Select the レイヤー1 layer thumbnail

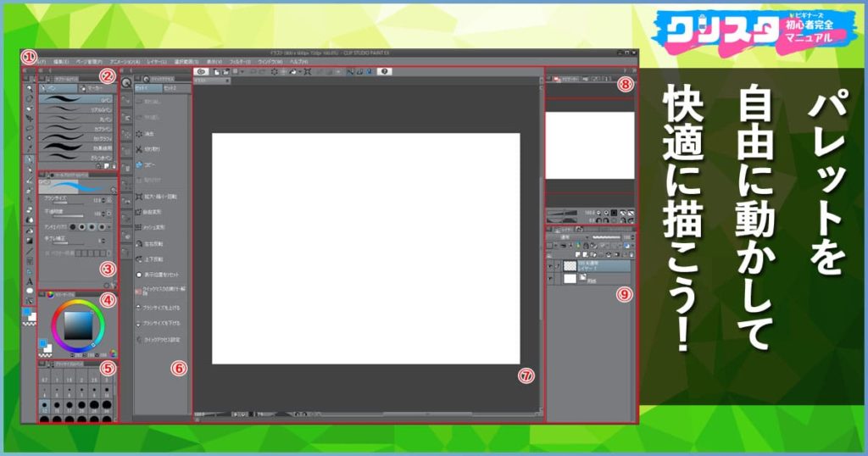pos(570,265)
